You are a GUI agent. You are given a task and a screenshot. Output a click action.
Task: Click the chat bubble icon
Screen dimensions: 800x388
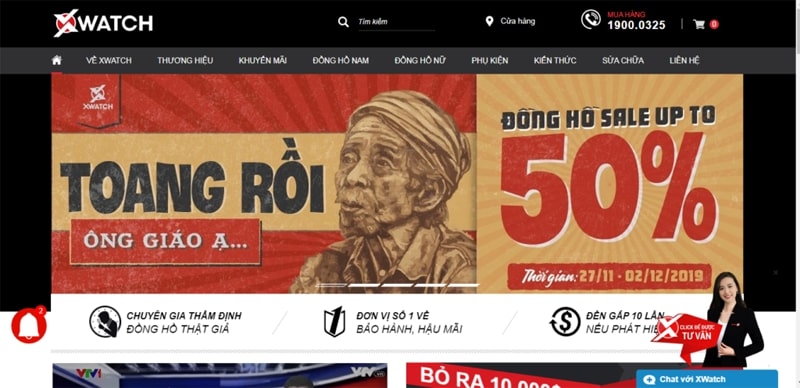point(649,379)
